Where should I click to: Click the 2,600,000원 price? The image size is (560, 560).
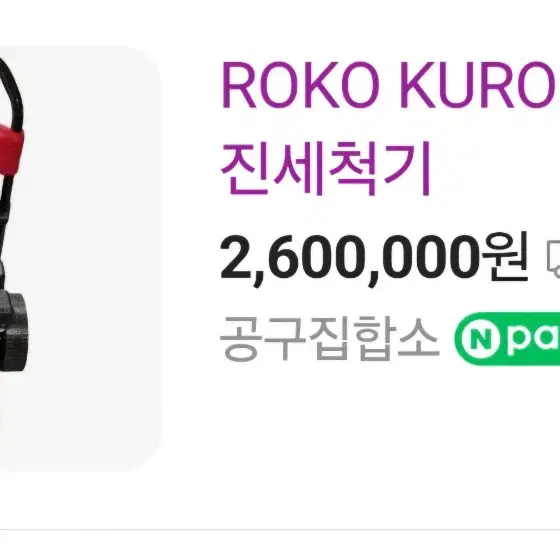pos(374,259)
